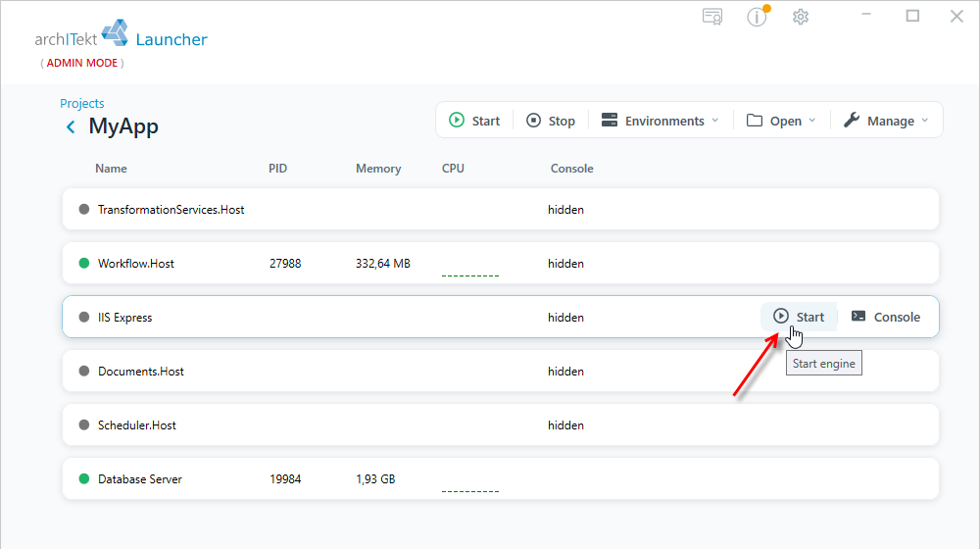Screen dimensions: 980x549
Task: Maximize the Launcher window
Action: (912, 16)
